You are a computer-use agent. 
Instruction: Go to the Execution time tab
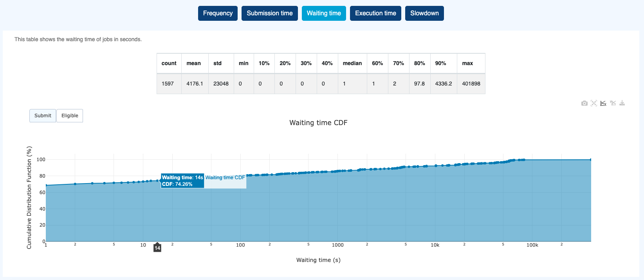pyautogui.click(x=375, y=13)
